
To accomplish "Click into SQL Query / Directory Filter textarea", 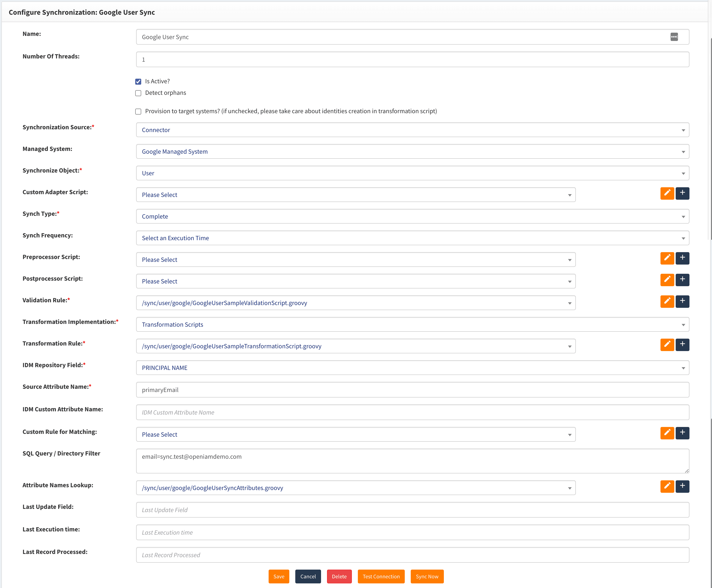I will pyautogui.click(x=412, y=461).
